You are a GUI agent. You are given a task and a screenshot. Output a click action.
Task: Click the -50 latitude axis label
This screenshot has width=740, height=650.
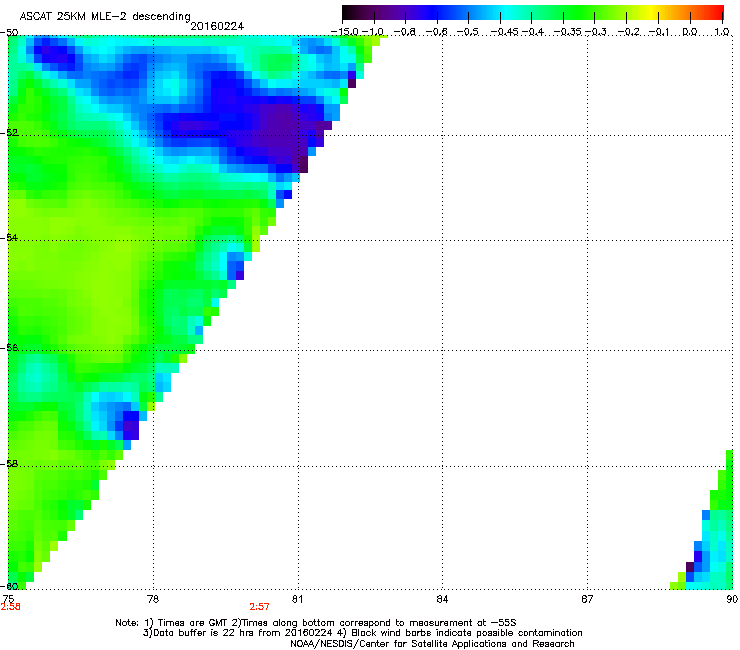click(9, 33)
